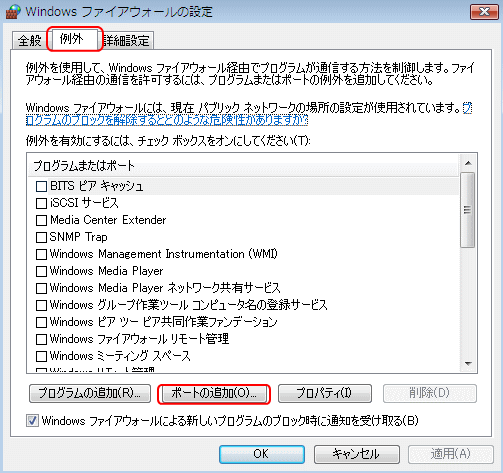
Task: Open the 詳細設定 tab
Action: point(127,41)
